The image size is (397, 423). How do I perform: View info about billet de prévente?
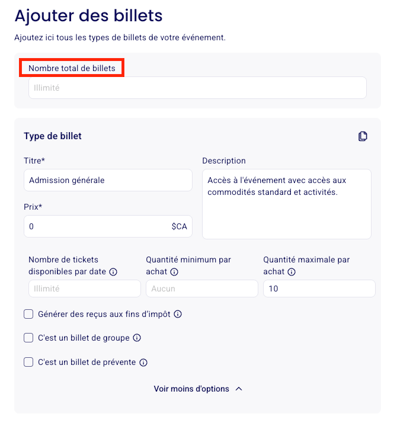(x=143, y=362)
